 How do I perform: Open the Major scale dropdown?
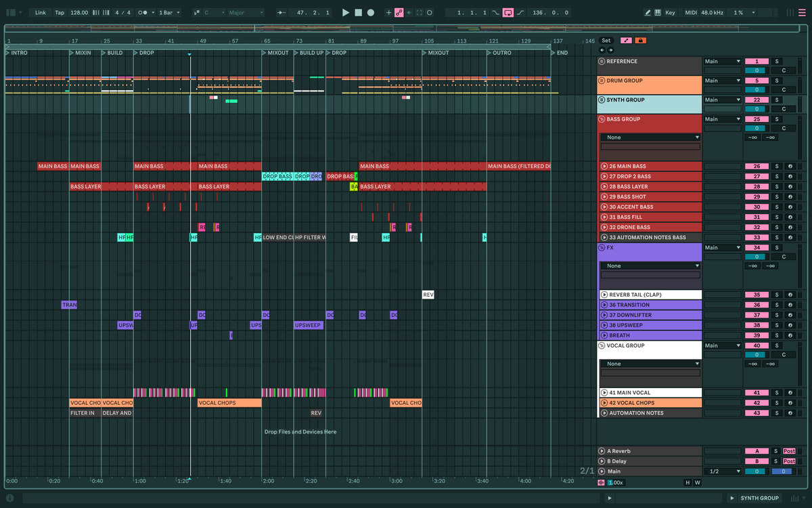pos(245,12)
